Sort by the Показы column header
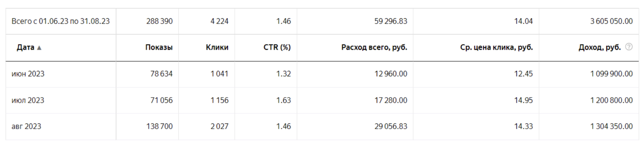This screenshot has height=149, width=644. click(x=159, y=47)
